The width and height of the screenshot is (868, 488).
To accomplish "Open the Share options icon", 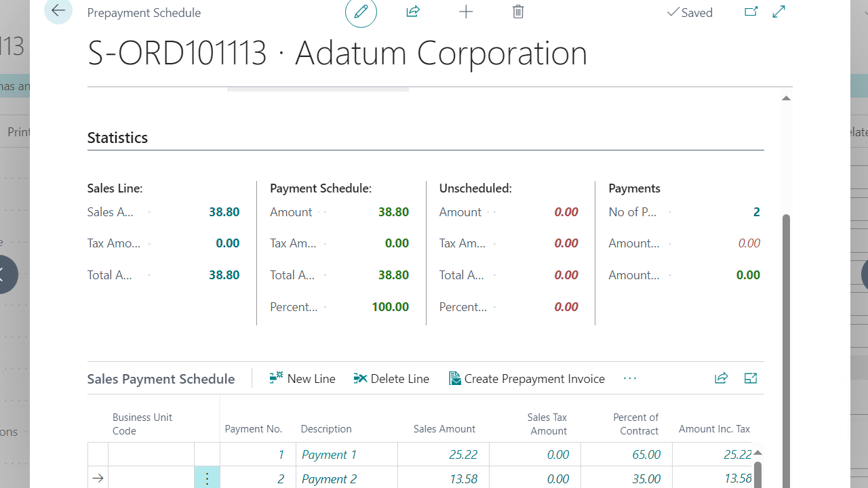I will [x=412, y=12].
